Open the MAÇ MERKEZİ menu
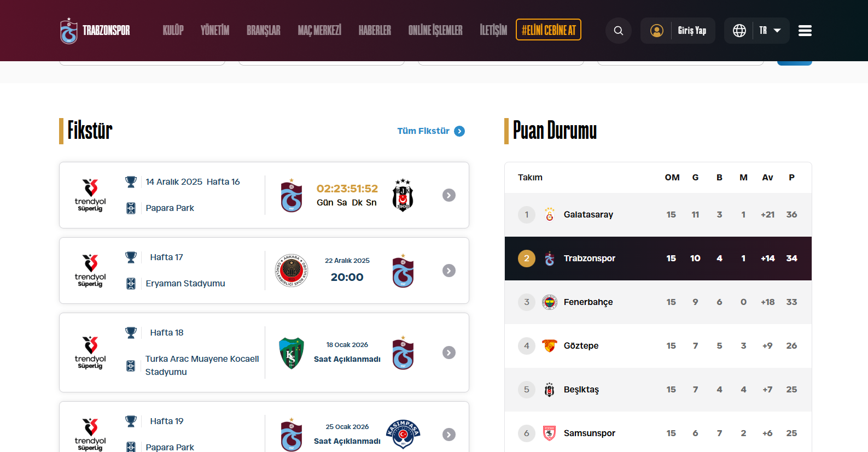 point(319,31)
